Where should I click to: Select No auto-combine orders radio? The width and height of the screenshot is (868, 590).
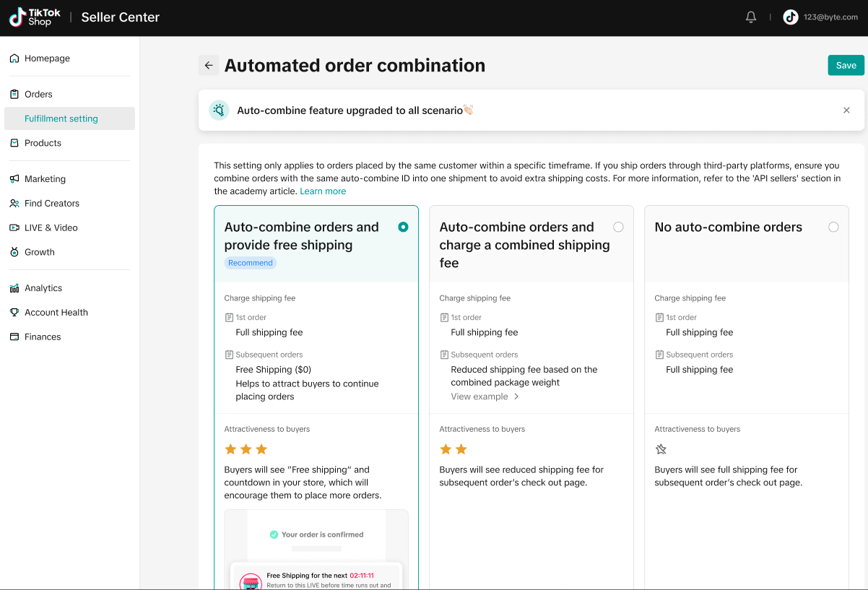[833, 227]
